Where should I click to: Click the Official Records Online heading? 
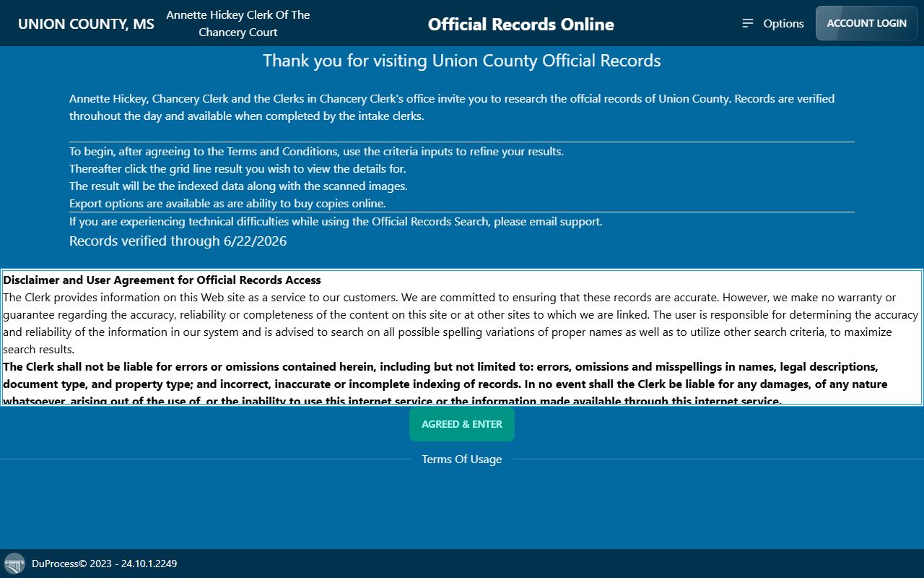(x=520, y=24)
